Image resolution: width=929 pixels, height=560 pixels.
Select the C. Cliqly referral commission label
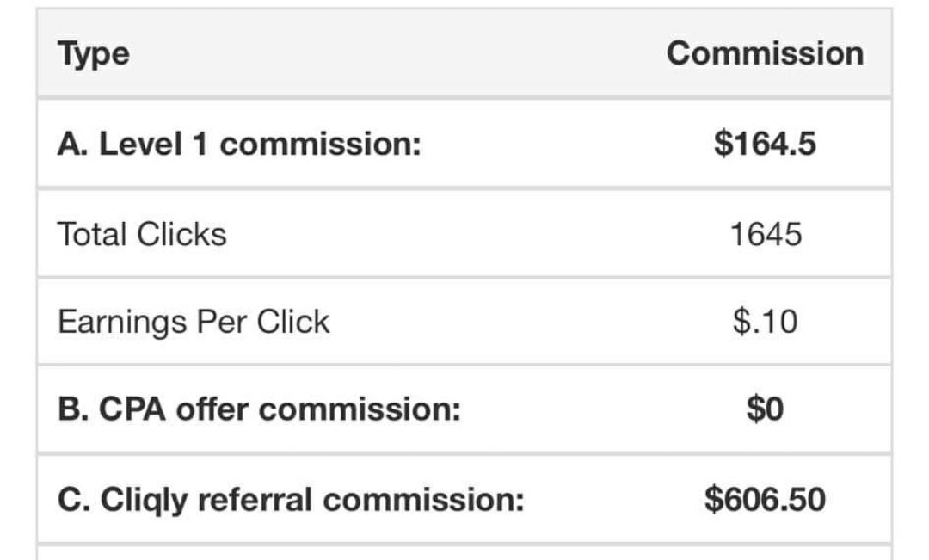[291, 499]
